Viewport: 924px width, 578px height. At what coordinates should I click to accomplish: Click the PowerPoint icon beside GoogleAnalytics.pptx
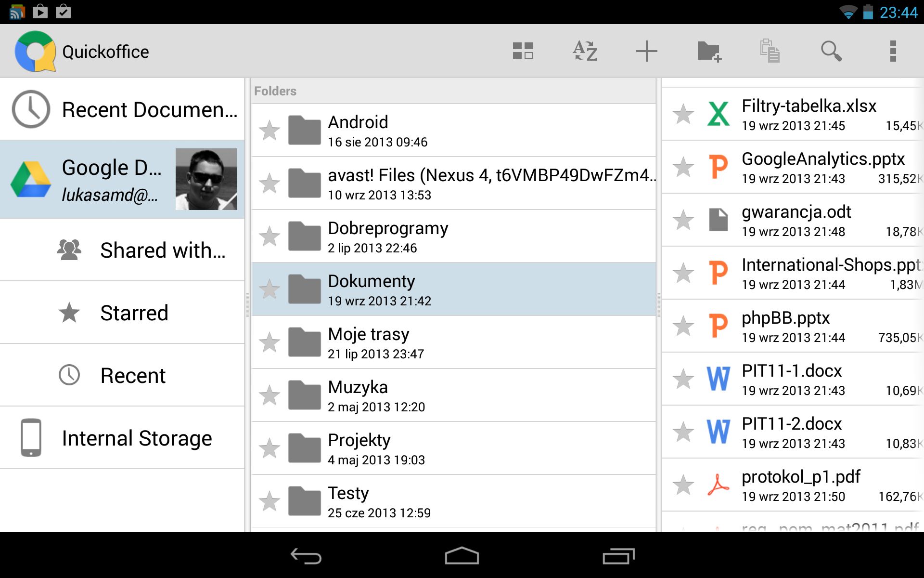point(719,167)
